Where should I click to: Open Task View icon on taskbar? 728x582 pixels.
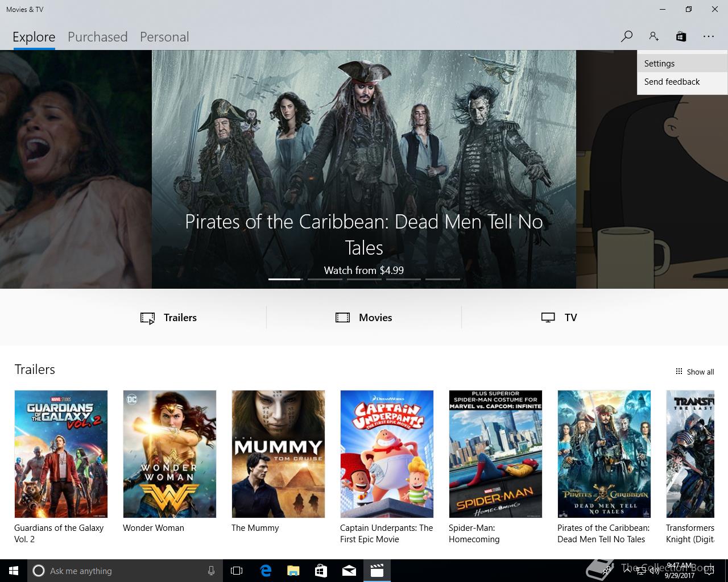pos(237,571)
